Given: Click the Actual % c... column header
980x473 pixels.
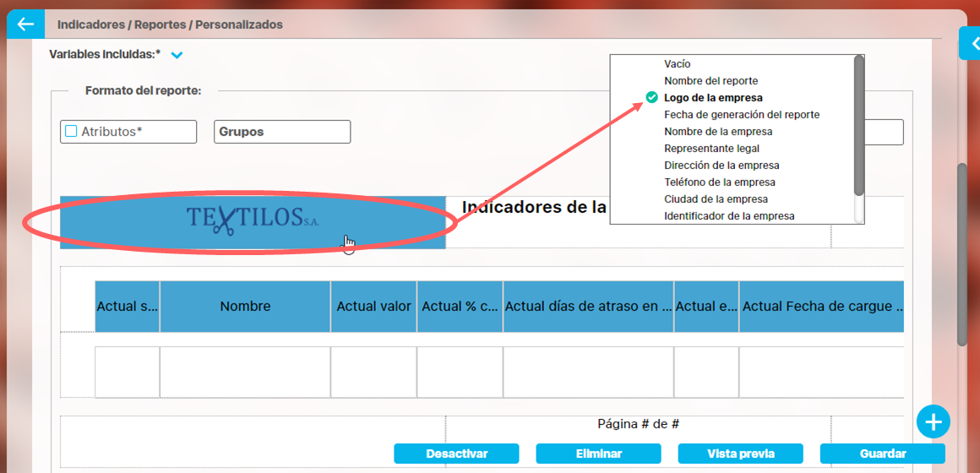Looking at the screenshot, I should [460, 306].
